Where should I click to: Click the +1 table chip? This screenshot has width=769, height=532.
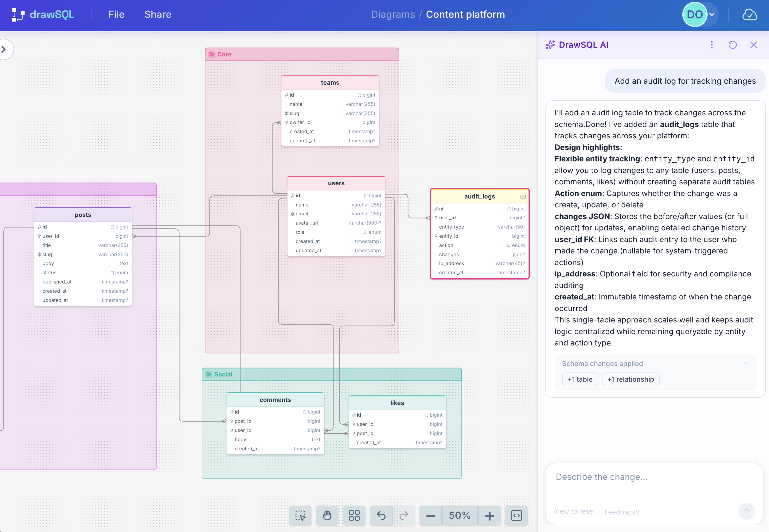580,379
